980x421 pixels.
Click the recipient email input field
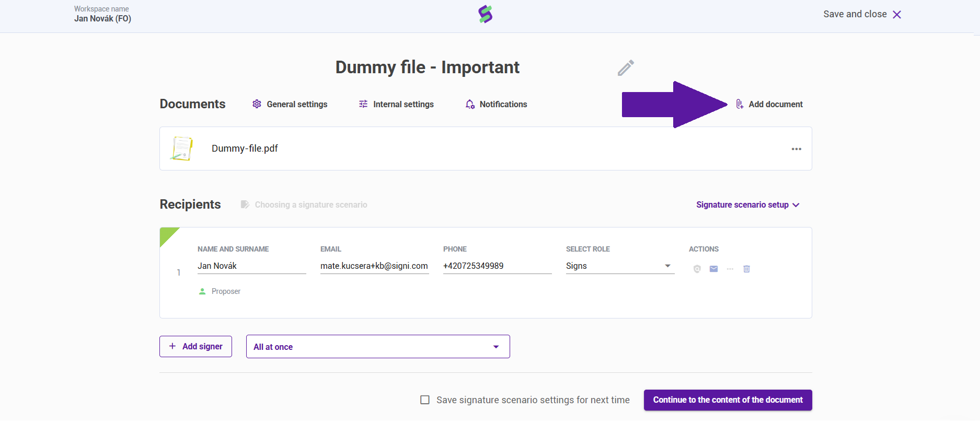(x=374, y=266)
